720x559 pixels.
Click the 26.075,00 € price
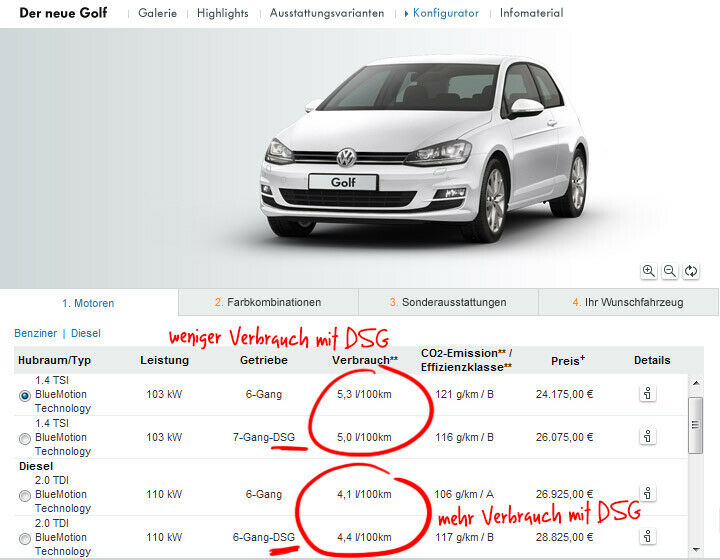tap(564, 437)
